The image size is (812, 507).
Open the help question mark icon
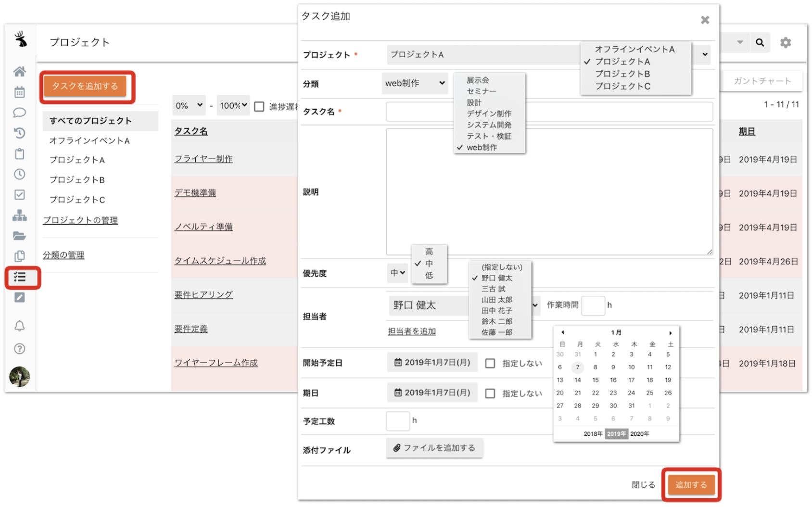[19, 349]
